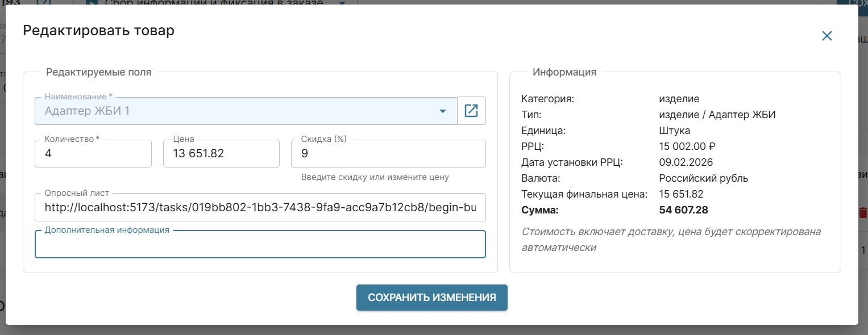The width and height of the screenshot is (868, 335).
Task: Click the Дата установки РРЦ value 09.02.2026
Action: [686, 162]
